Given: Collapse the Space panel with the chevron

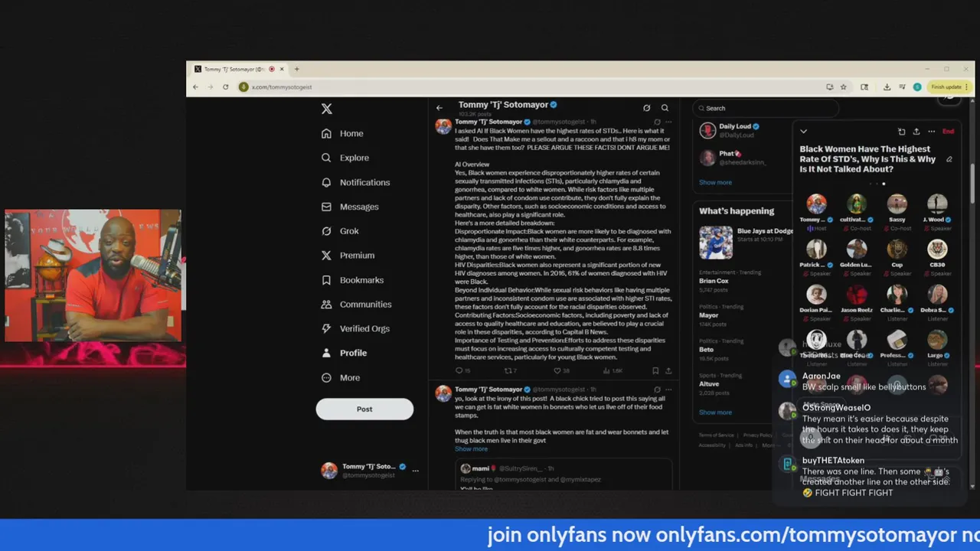Looking at the screenshot, I should pos(803,132).
